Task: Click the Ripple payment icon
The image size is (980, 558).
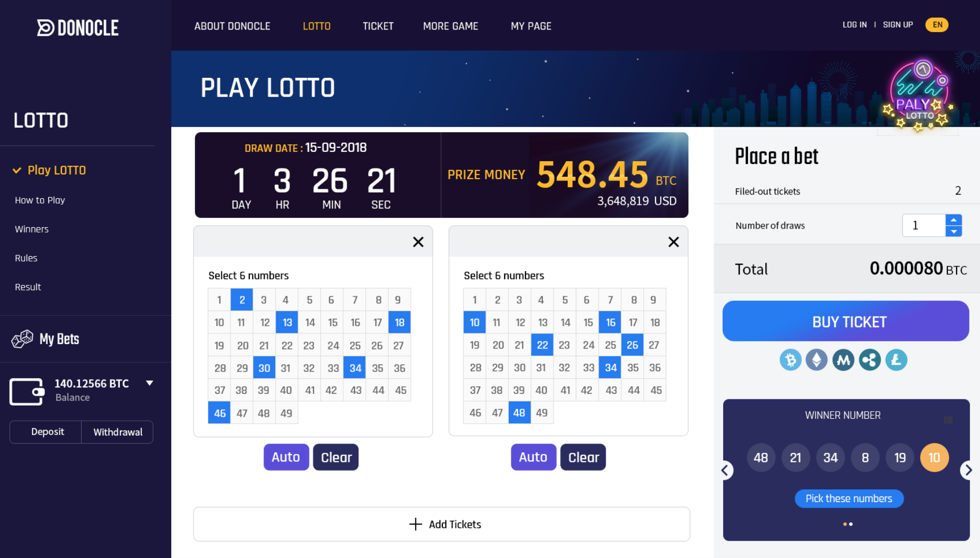Action: tap(870, 360)
